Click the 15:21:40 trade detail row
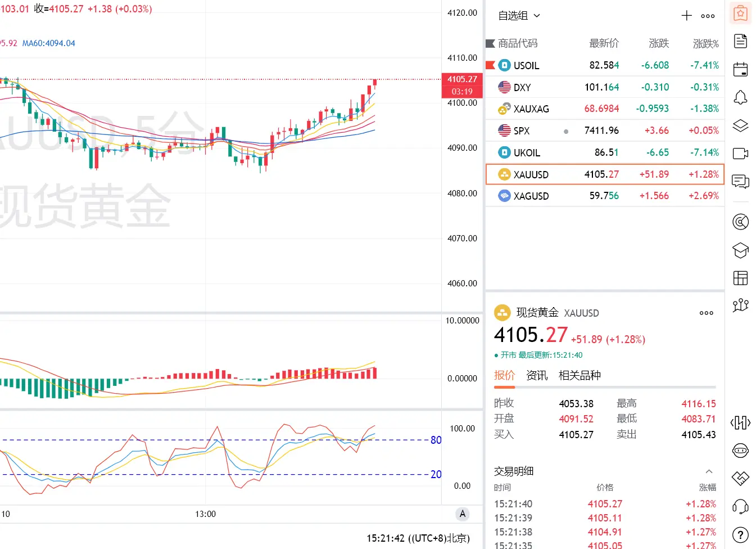 coord(605,504)
